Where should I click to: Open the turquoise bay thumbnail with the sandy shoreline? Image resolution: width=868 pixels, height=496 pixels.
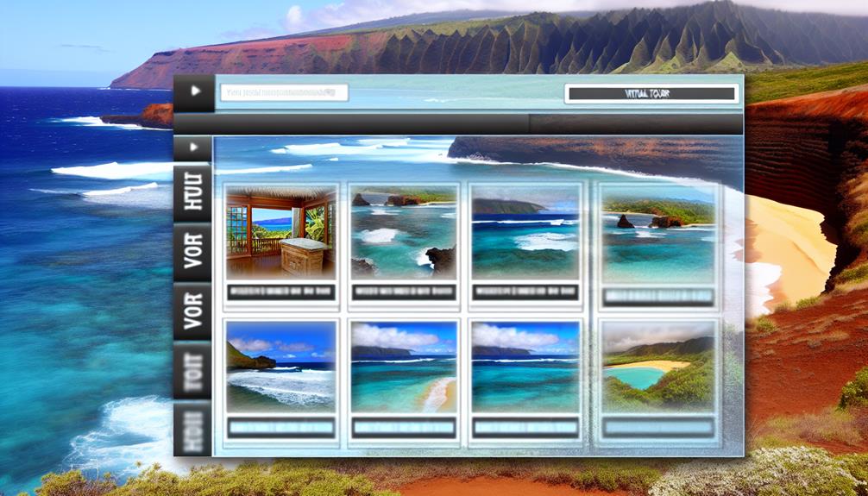click(404, 367)
